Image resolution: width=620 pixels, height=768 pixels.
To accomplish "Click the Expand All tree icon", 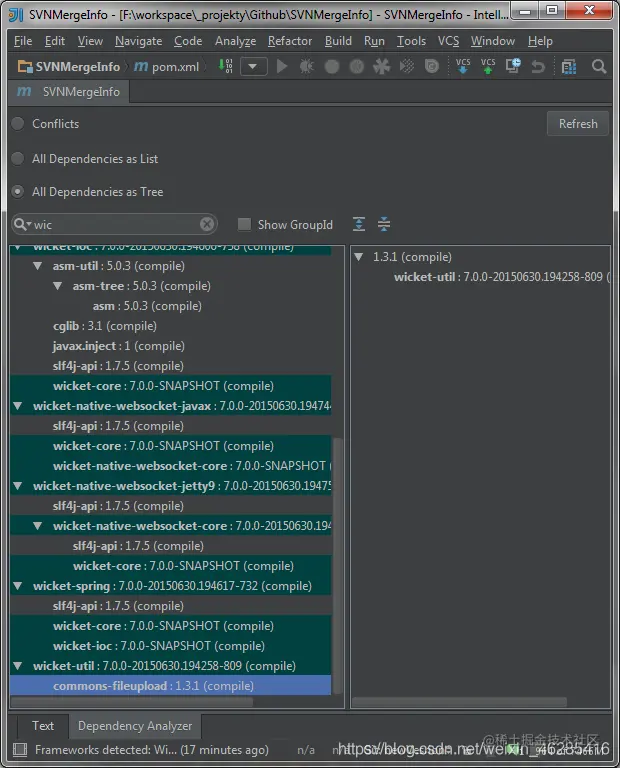I will click(359, 224).
